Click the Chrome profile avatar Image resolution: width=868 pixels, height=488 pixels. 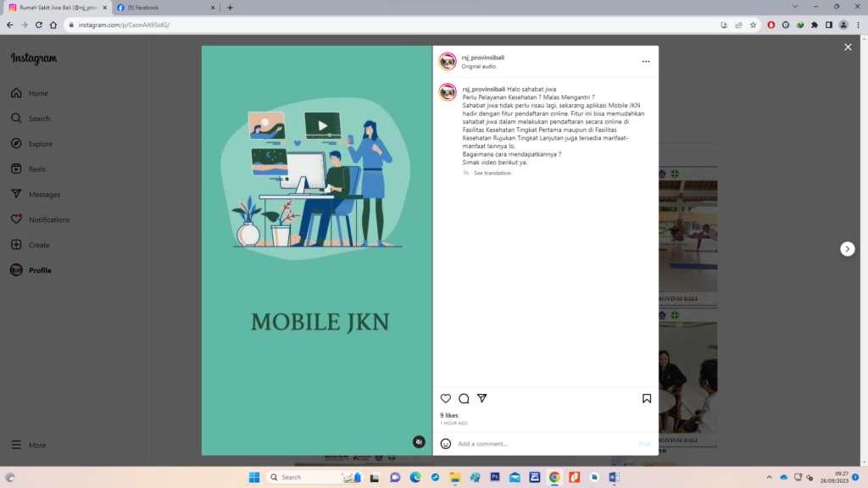click(x=843, y=25)
